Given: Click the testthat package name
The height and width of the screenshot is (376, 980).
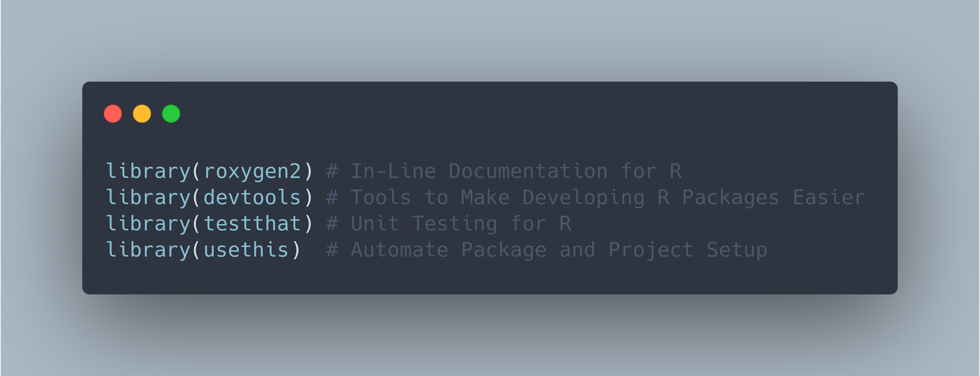Looking at the screenshot, I should coord(253,224).
